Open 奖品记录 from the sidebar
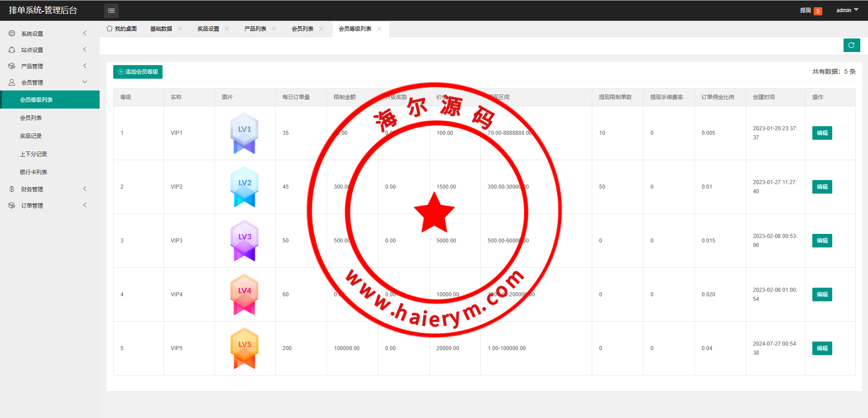868x418 pixels. point(31,136)
